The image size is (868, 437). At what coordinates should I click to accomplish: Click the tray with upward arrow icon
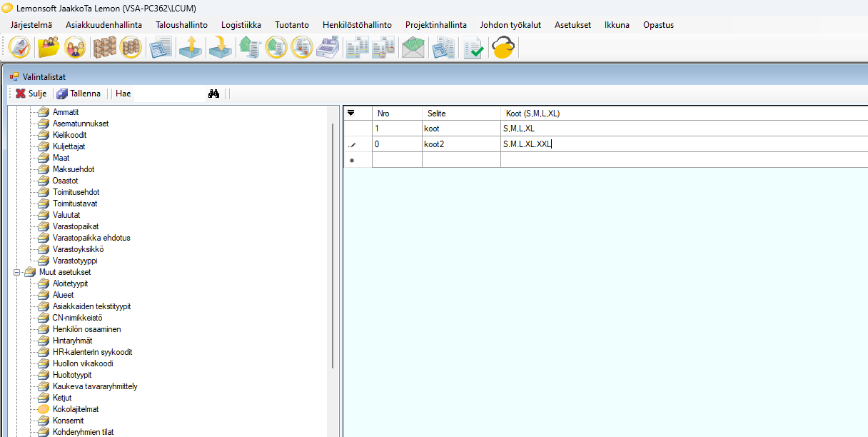tap(190, 49)
